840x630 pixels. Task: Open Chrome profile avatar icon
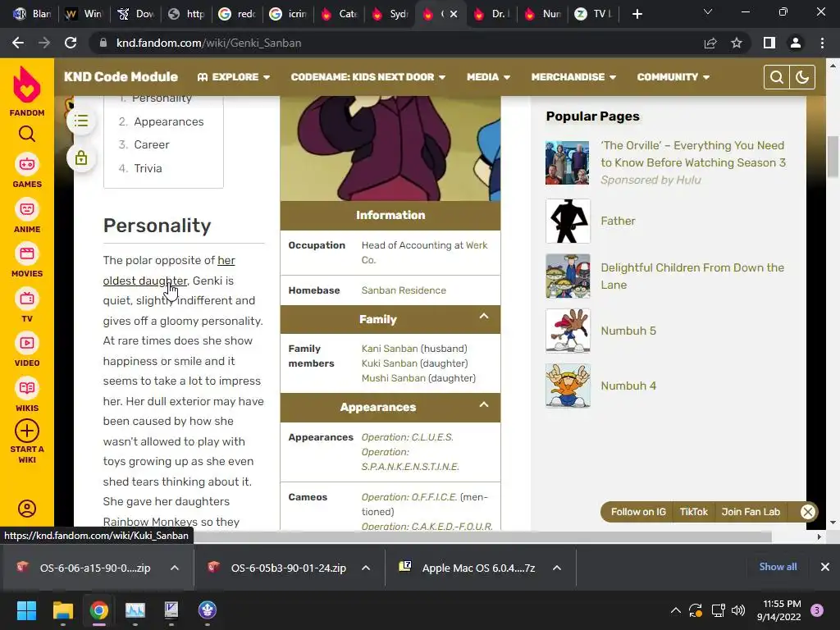click(796, 43)
